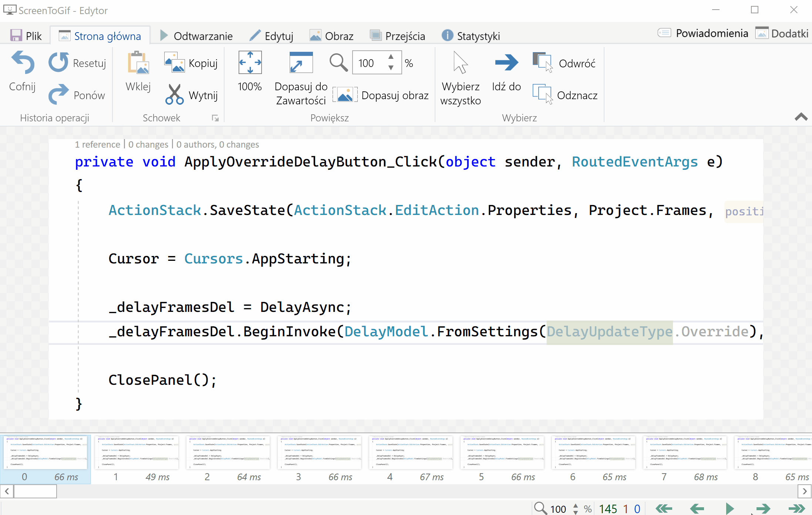Image resolution: width=812 pixels, height=515 pixels.
Task: Set zoom with the 100% icon
Action: pos(250,63)
